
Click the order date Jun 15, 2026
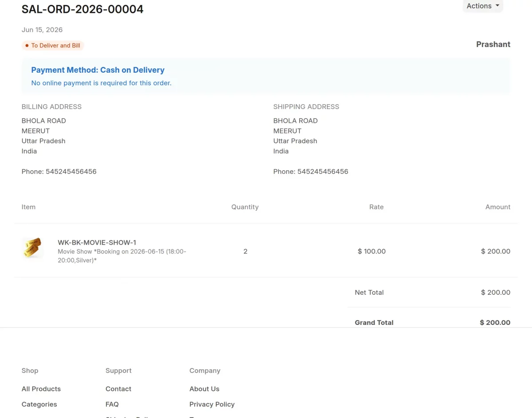[x=42, y=30]
